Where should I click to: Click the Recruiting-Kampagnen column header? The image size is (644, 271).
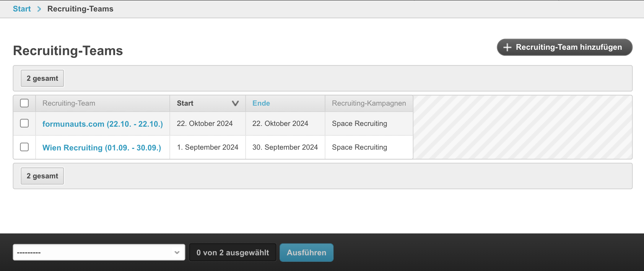(369, 103)
